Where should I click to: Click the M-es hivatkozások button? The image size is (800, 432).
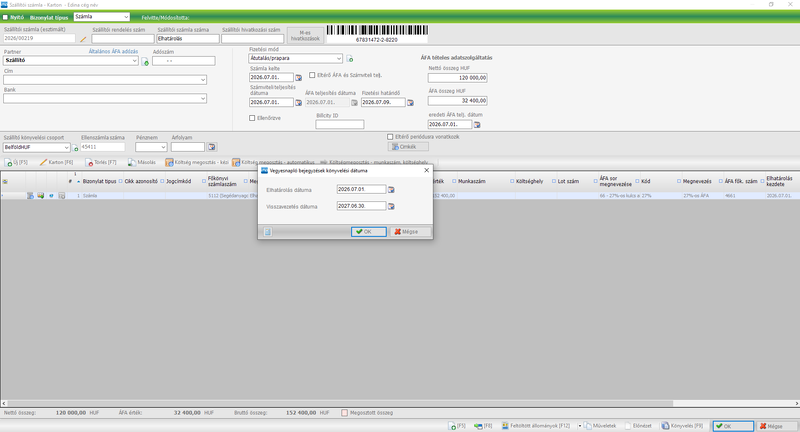[305, 35]
